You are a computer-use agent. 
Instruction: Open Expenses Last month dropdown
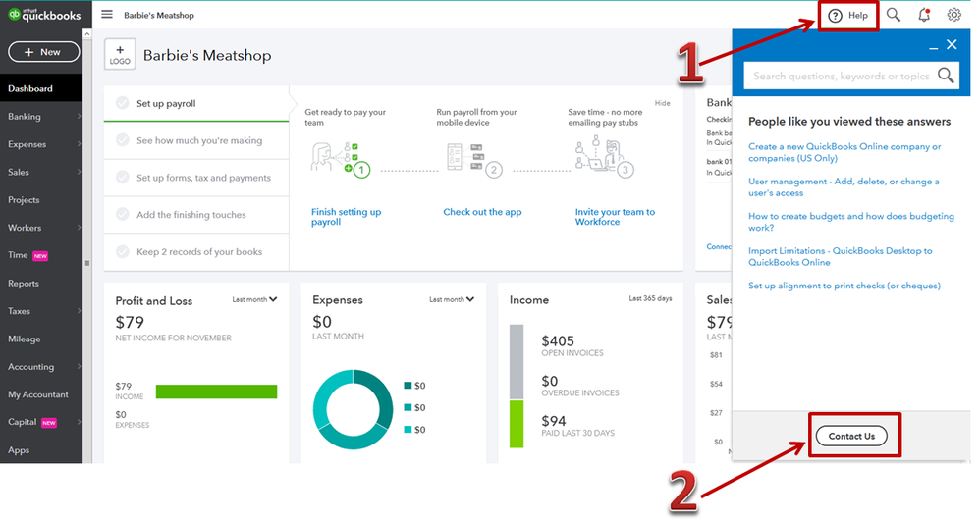click(452, 299)
